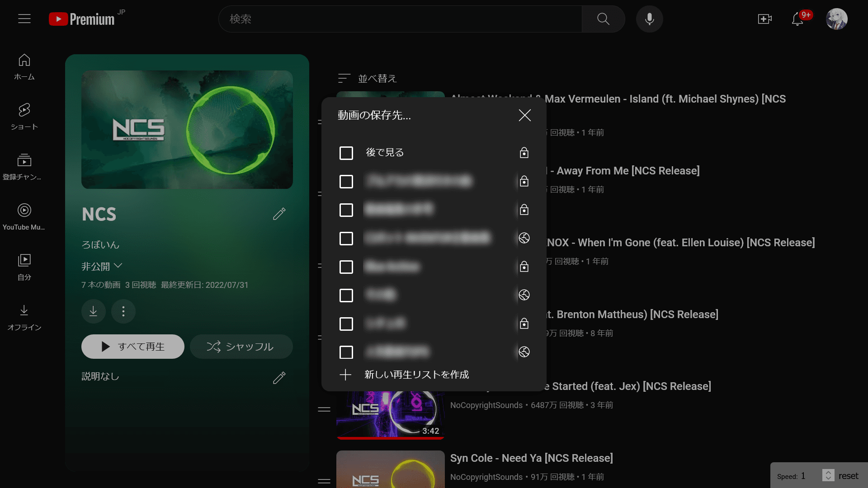Click the 説明なし description text

(100, 376)
